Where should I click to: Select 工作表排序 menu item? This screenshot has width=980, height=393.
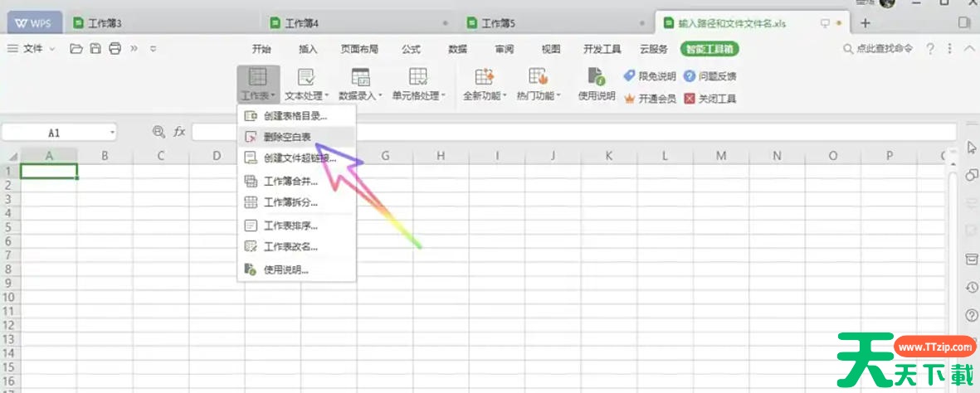296,226
